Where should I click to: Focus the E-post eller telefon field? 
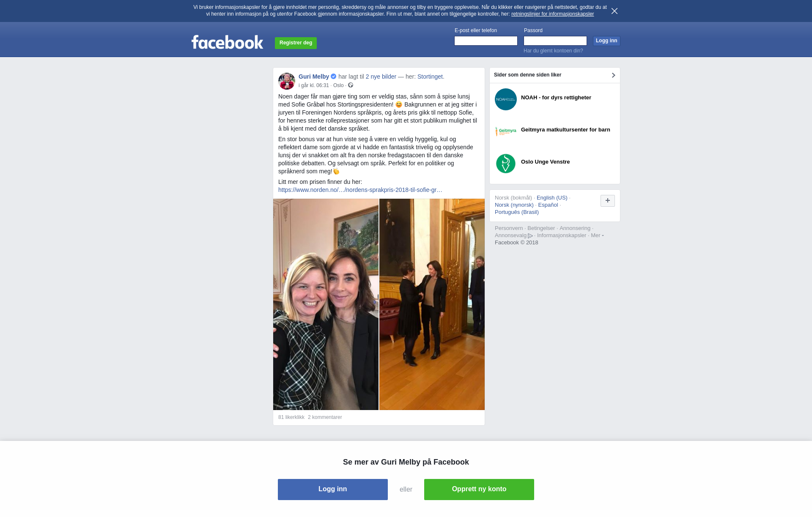pyautogui.click(x=486, y=41)
